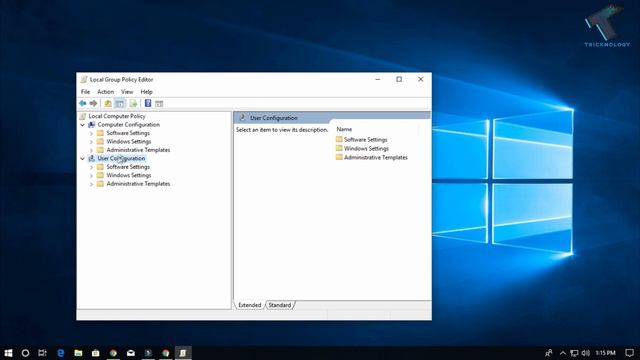Minimize the Local Group Policy Editor window

pos(378,79)
